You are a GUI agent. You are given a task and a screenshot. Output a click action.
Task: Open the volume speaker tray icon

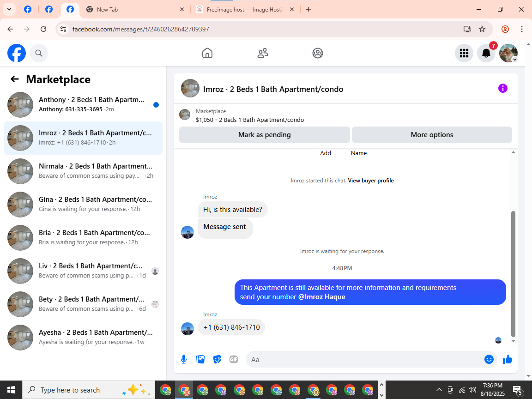coord(472,390)
